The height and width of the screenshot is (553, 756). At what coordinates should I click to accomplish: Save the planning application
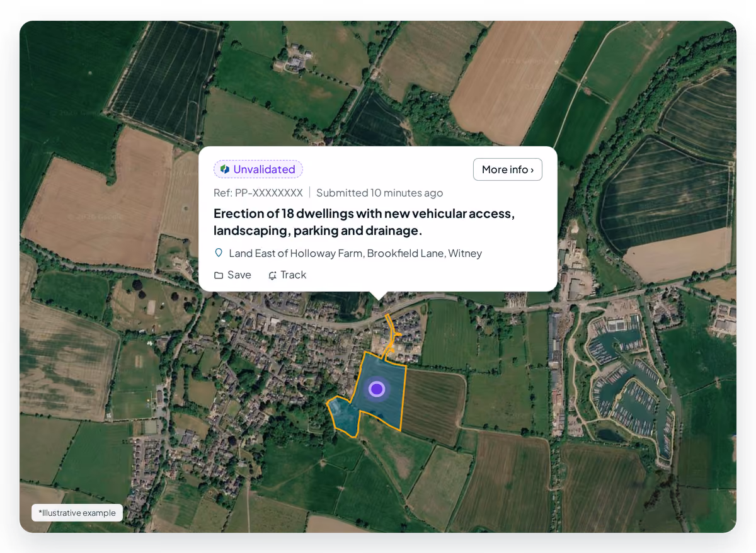[232, 275]
